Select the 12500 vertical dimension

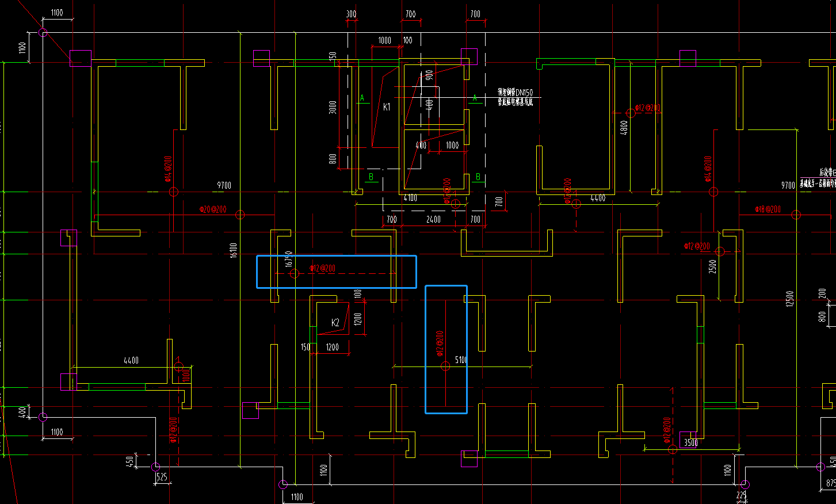790,299
